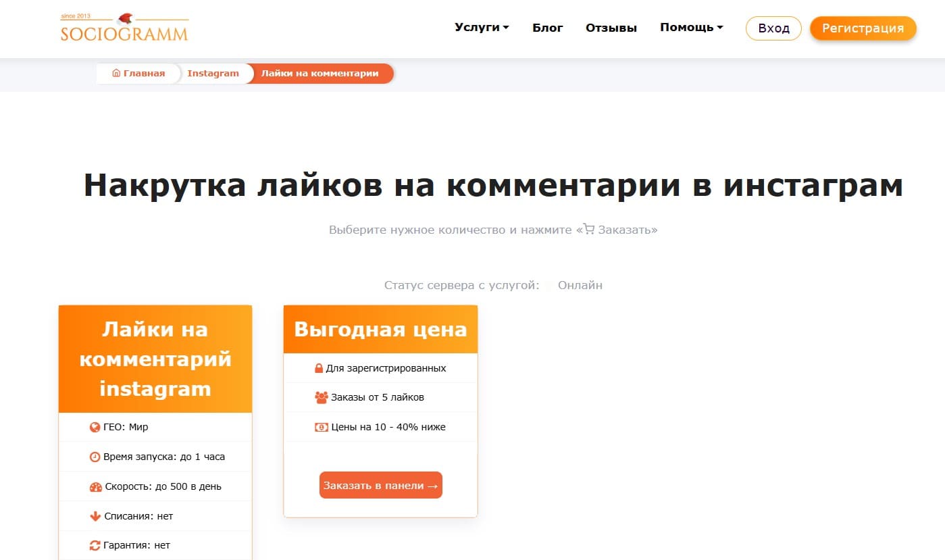Open the Услуги dropdown menu

(482, 28)
